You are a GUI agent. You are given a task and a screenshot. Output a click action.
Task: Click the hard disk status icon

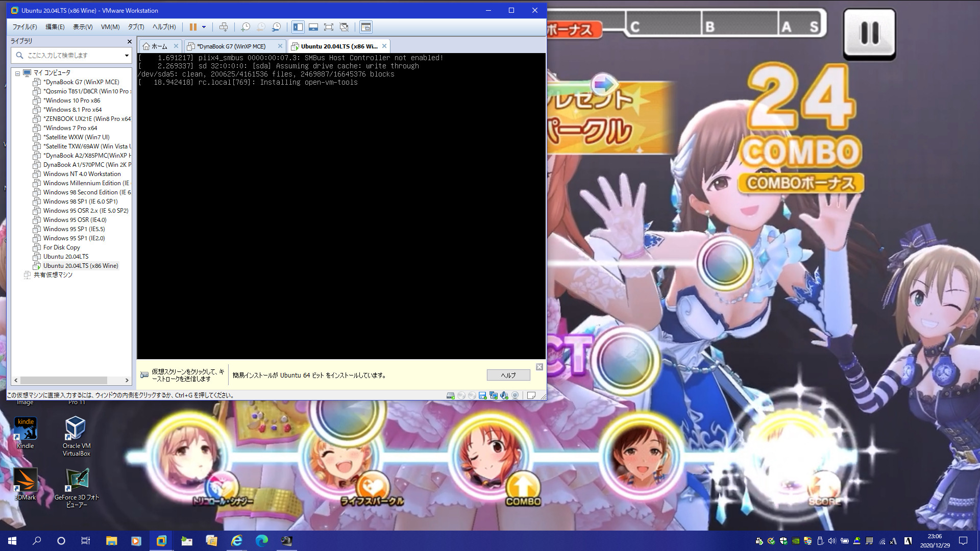point(450,395)
